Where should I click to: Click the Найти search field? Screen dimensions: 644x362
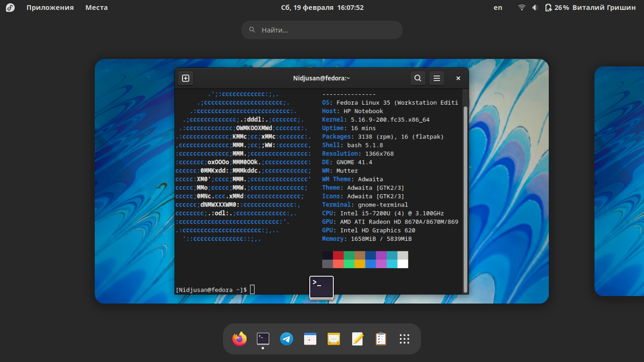(x=322, y=30)
